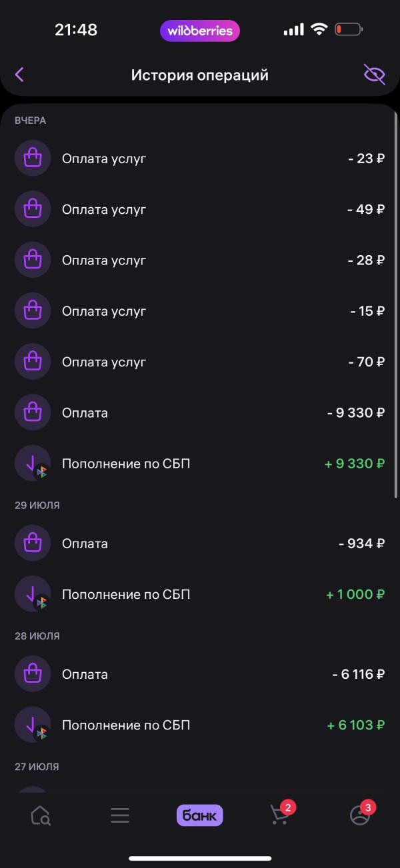The image size is (400, 868).
Task: Switch to the банк tab
Action: point(200,815)
